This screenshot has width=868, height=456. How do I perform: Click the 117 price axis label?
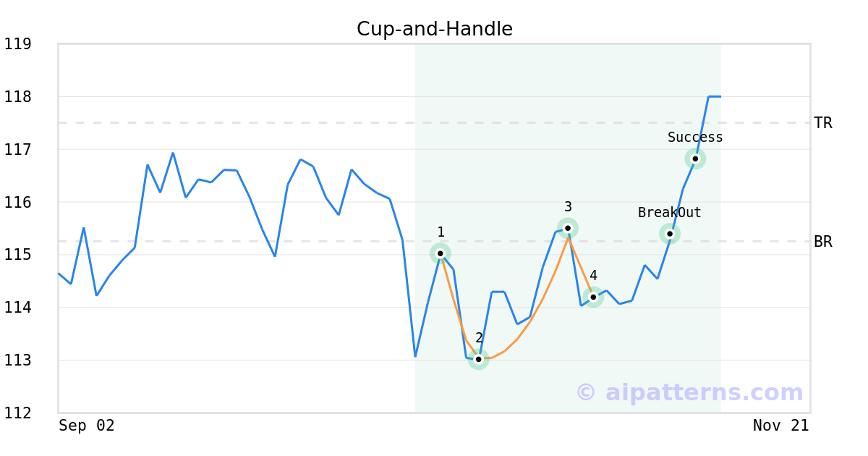17,150
